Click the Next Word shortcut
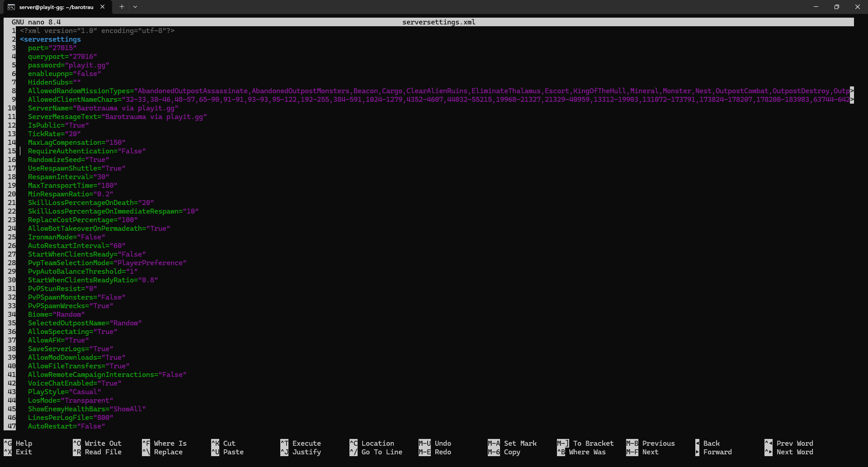Screen dimensions: 868x467 789,452
